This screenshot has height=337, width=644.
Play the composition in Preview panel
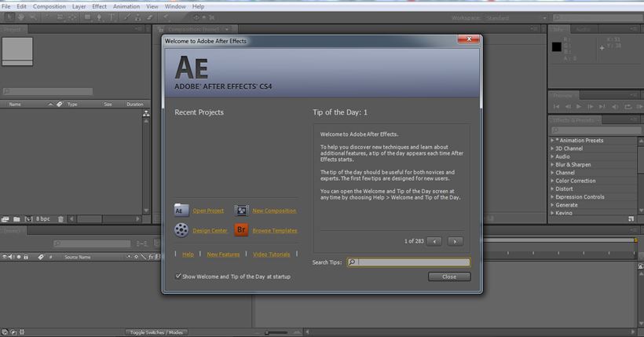pos(579,107)
